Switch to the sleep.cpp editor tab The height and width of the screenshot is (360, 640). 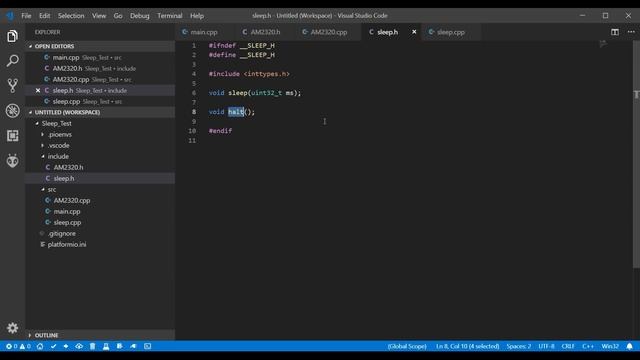[x=451, y=32]
